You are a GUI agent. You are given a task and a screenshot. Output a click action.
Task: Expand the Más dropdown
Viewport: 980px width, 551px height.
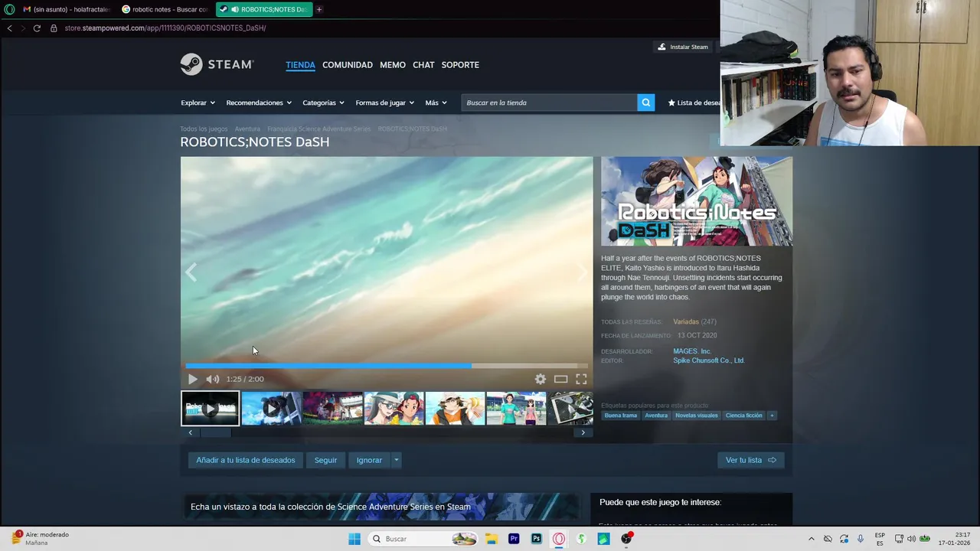pos(436,103)
